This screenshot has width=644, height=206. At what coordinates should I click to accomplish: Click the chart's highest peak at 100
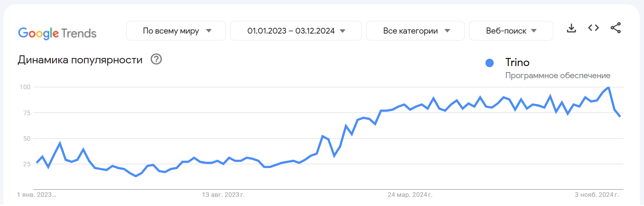(609, 88)
